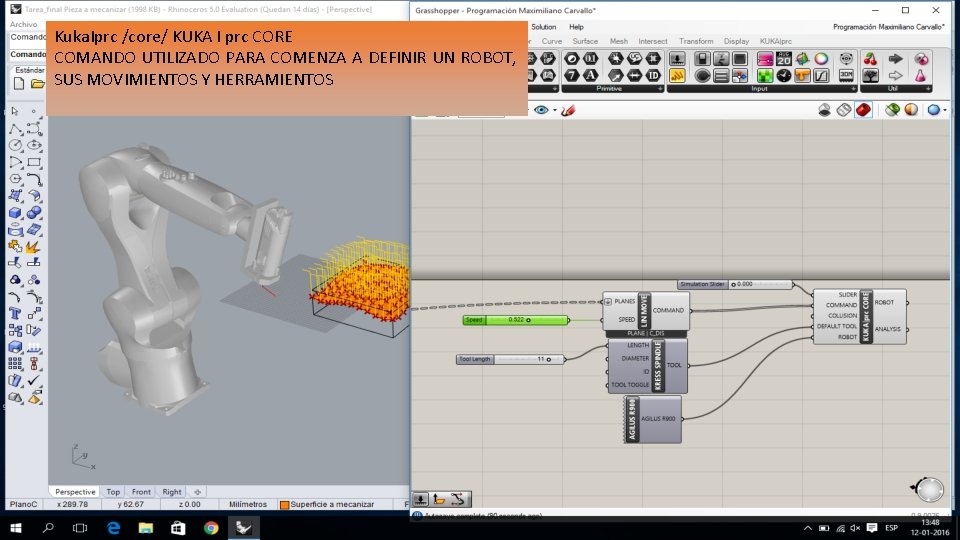Expand the Primitive panel with its plus
Image resolution: width=960 pixels, height=540 pixels.
[x=659, y=89]
